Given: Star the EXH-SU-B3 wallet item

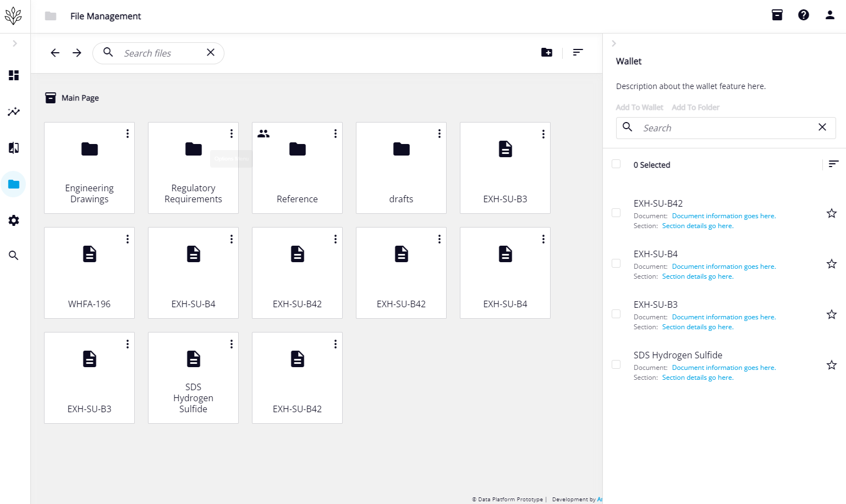Looking at the screenshot, I should [832, 314].
